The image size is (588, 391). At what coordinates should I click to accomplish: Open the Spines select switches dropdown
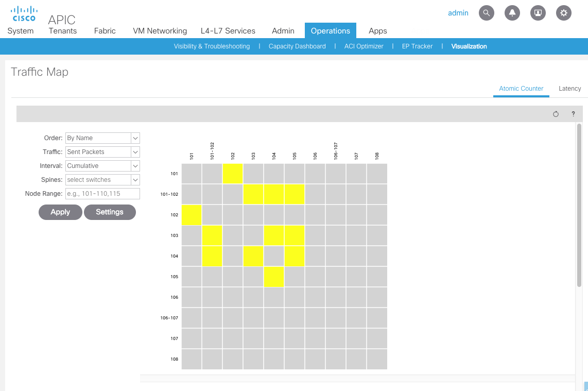(135, 180)
